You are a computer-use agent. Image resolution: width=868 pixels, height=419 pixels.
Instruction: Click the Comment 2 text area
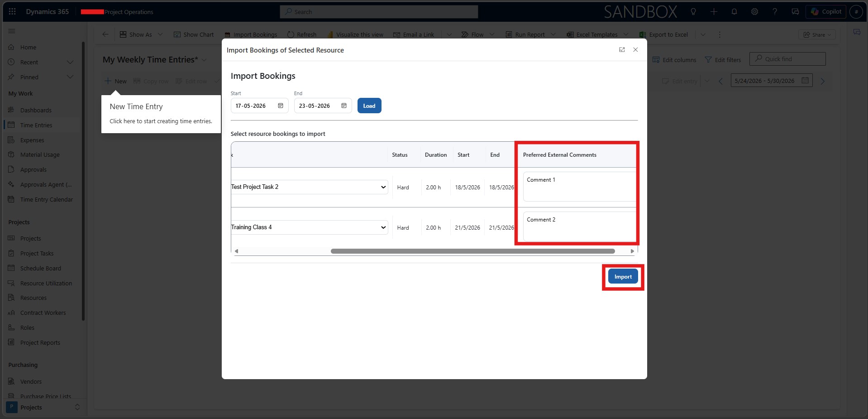point(580,226)
